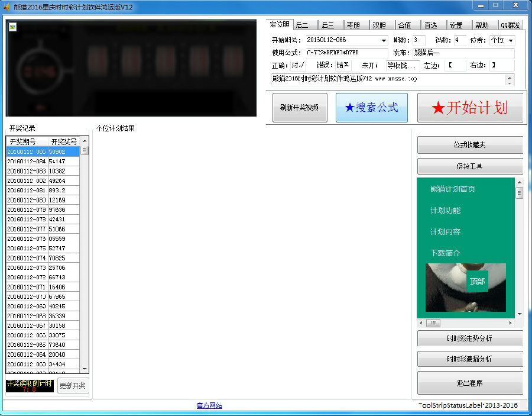Click the 计划功能 link in the green panel
This screenshot has width=532, height=416.
(445, 211)
